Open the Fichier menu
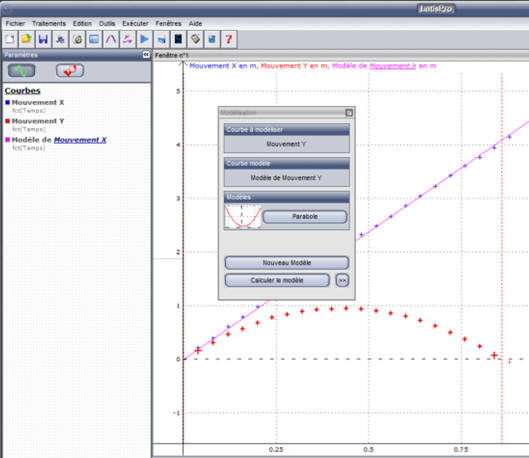529x458 pixels. pyautogui.click(x=15, y=24)
